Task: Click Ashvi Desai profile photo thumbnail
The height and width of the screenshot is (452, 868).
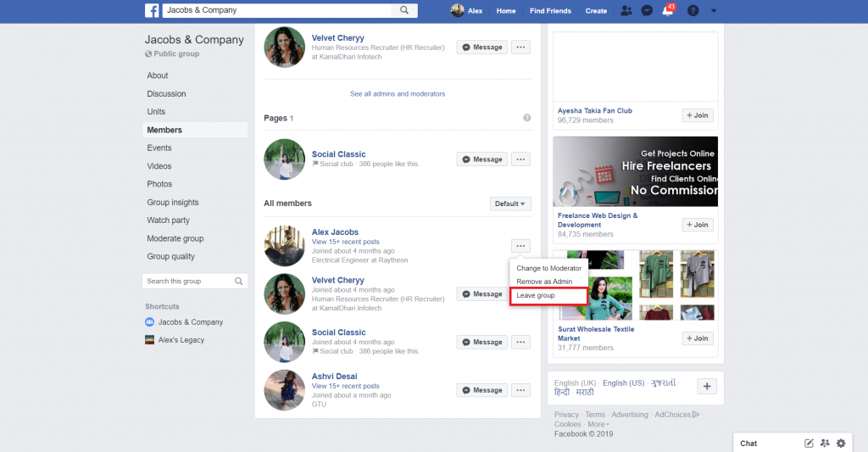Action: tap(285, 390)
